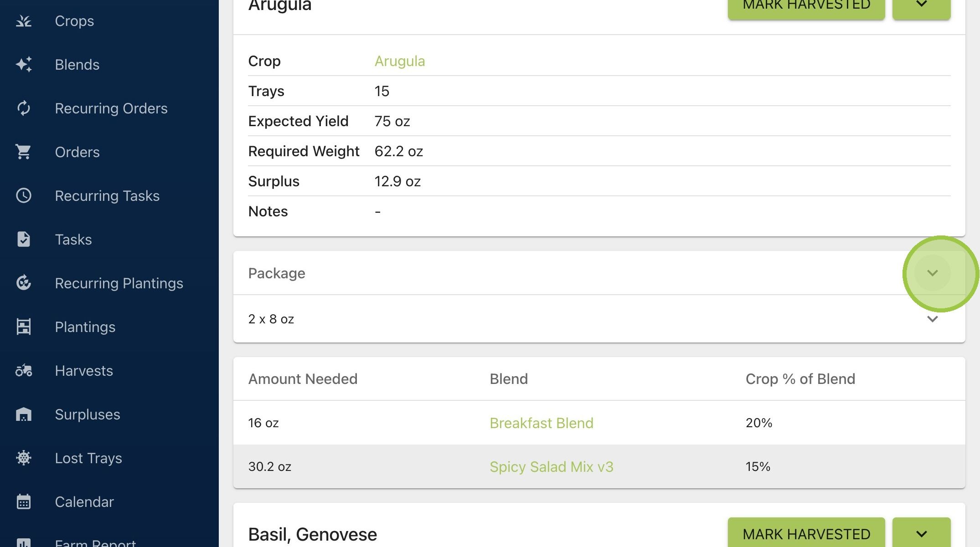This screenshot has width=980, height=547.
Task: Click the Recurring Tasks clock icon
Action: coord(24,196)
